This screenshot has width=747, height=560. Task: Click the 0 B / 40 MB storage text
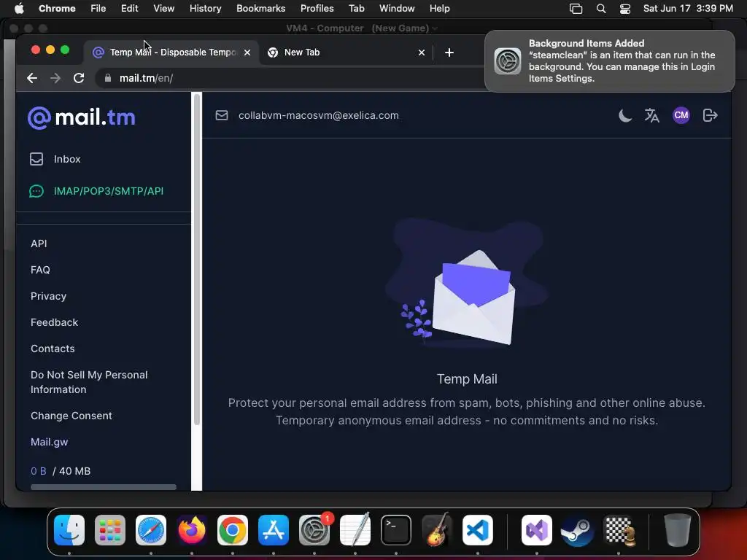61,471
